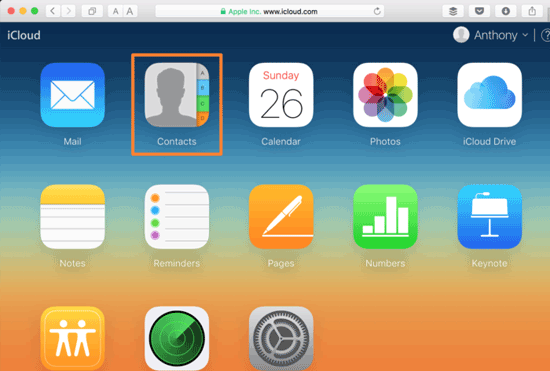This screenshot has width=550, height=371.
Task: Open the Calendar app icon
Action: click(x=281, y=95)
